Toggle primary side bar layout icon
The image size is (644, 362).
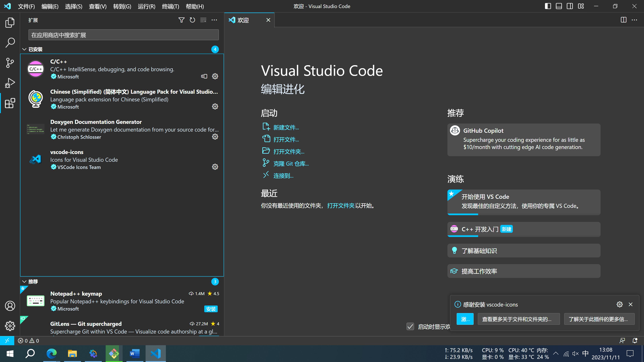[x=548, y=6]
